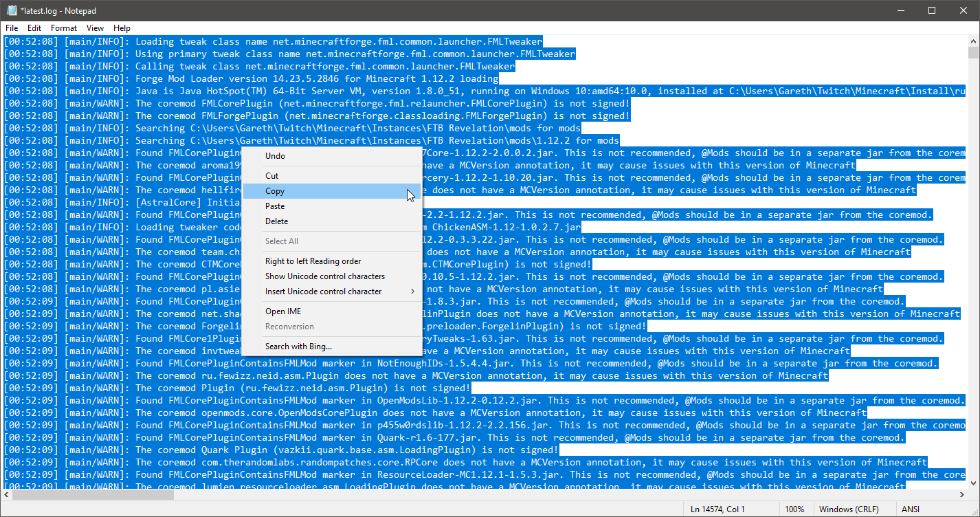Maximize the Notepad window
Image resolution: width=980 pixels, height=517 pixels.
point(932,10)
